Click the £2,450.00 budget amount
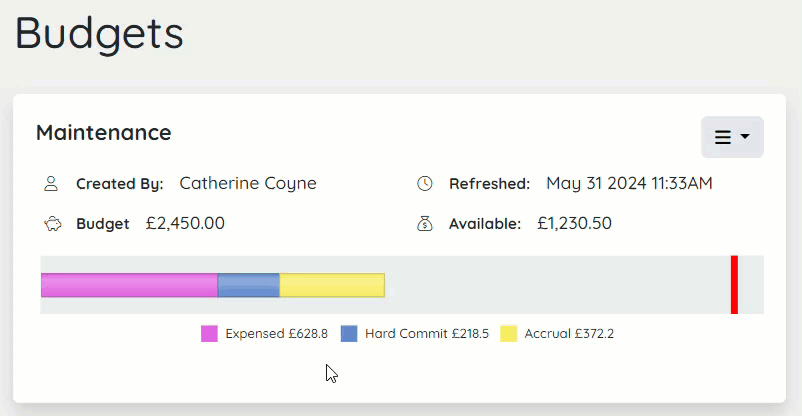802x416 pixels. [185, 223]
